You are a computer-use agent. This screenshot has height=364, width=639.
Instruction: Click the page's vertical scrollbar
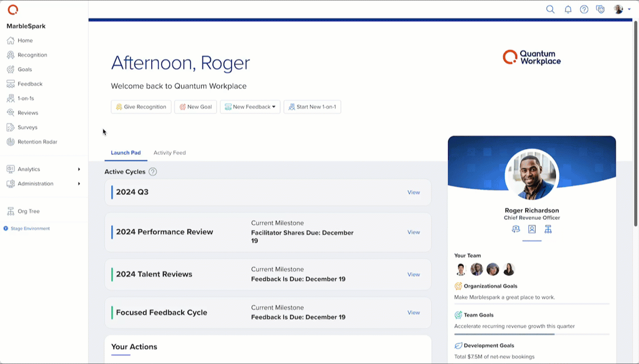click(635, 122)
